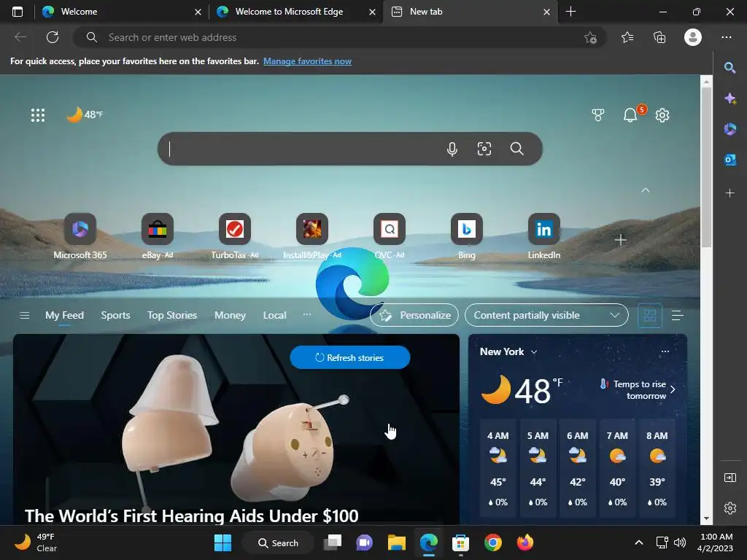Screen dimensions: 747x560
Task: Expand New York location dropdown
Action: point(534,352)
